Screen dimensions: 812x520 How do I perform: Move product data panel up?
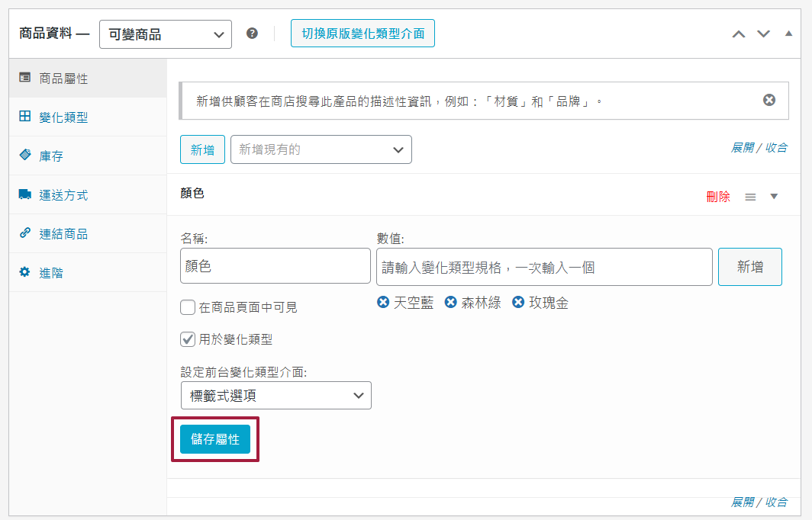coord(738,34)
